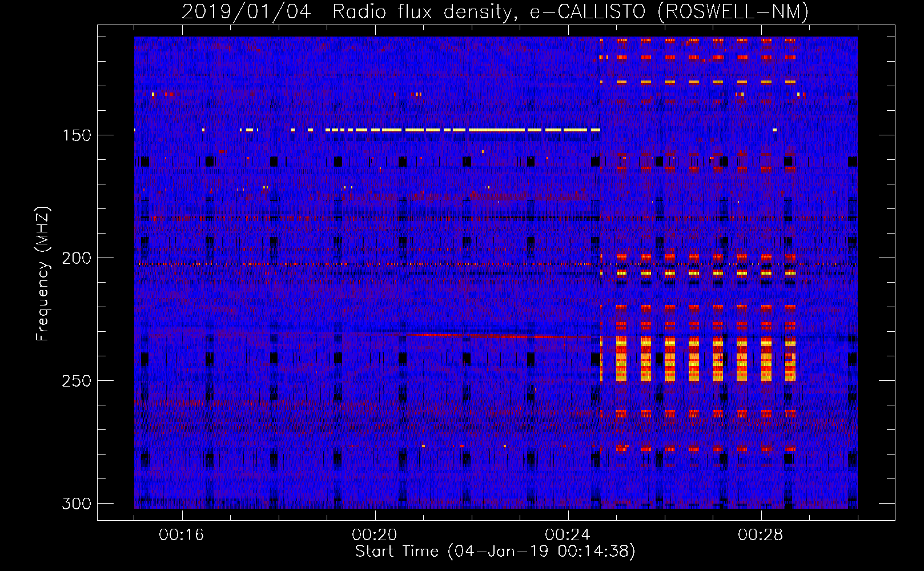This screenshot has width=924, height=571.
Task: Click the 250 frequency tick label
Action: [76, 381]
